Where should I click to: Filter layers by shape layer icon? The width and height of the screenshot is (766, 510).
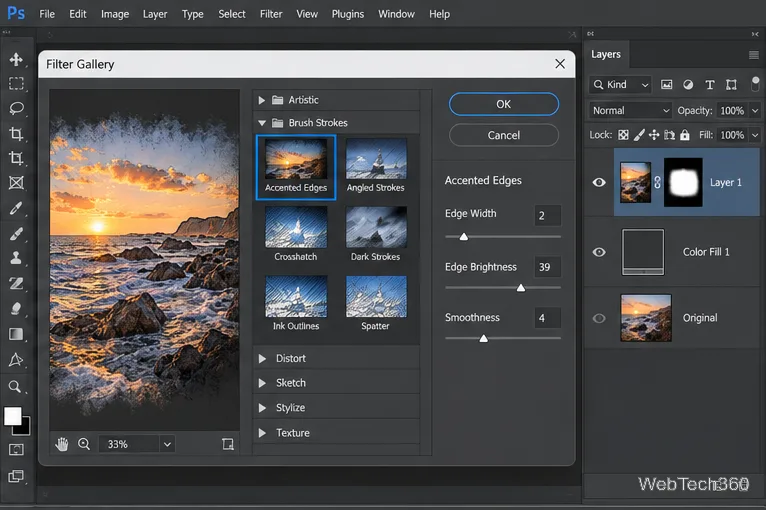click(731, 85)
